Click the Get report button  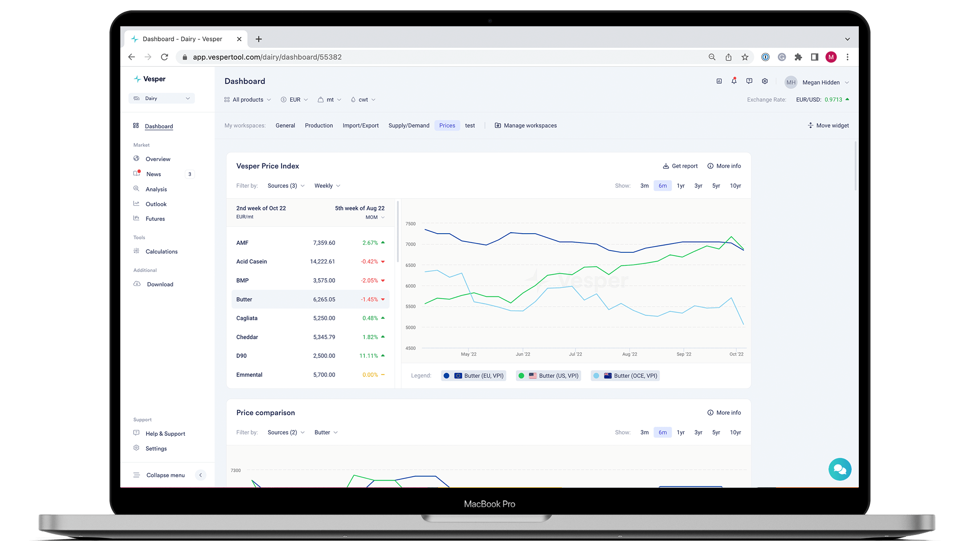(x=680, y=166)
